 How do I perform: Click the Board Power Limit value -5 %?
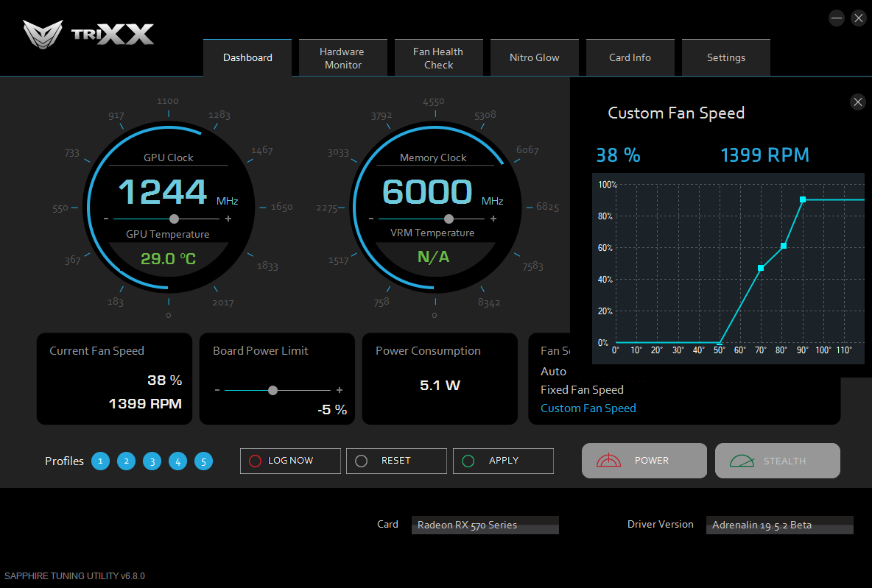332,410
